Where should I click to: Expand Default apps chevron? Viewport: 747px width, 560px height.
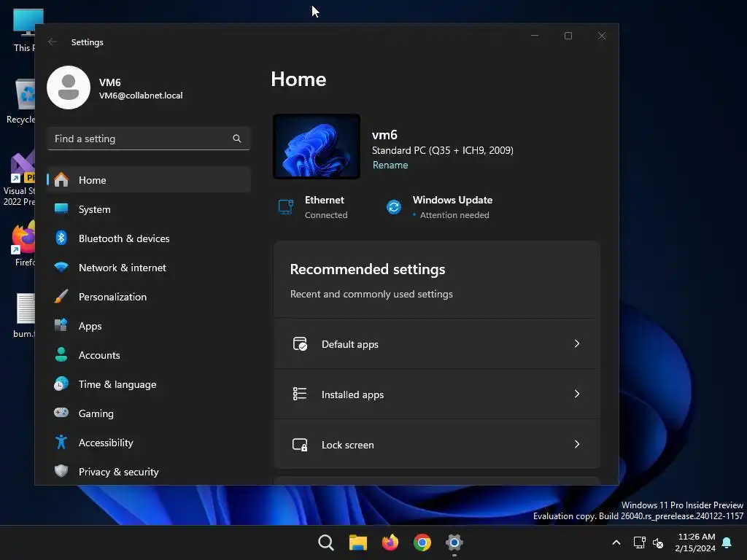pos(577,344)
